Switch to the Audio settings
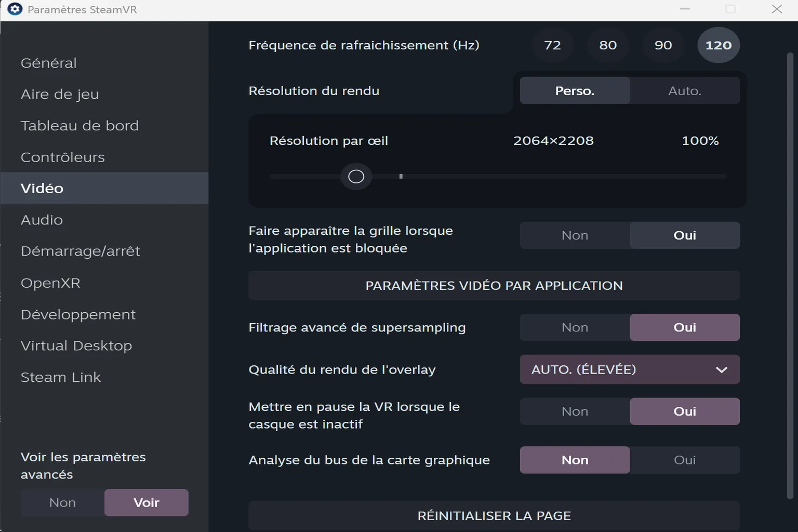798x532 pixels. pyautogui.click(x=104, y=220)
